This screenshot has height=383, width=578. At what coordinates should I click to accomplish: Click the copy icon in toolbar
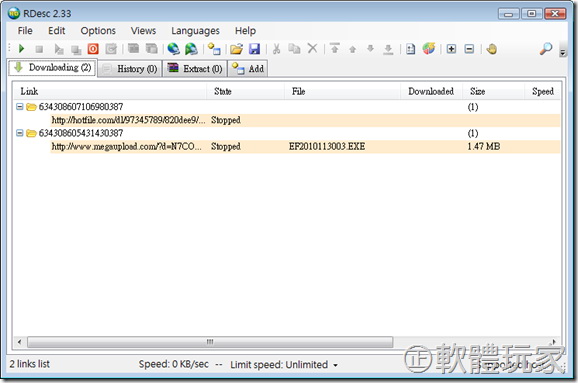pyautogui.click(x=294, y=49)
